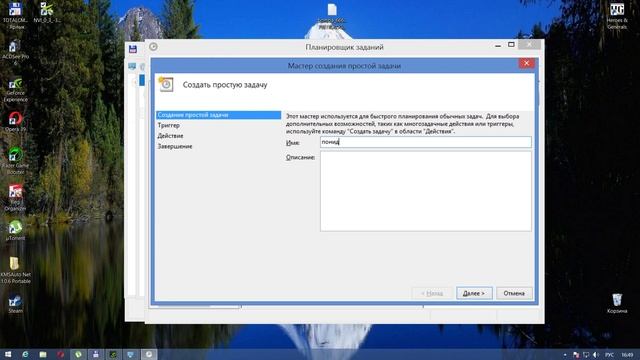Open File Explorer from the taskbar

click(43, 354)
